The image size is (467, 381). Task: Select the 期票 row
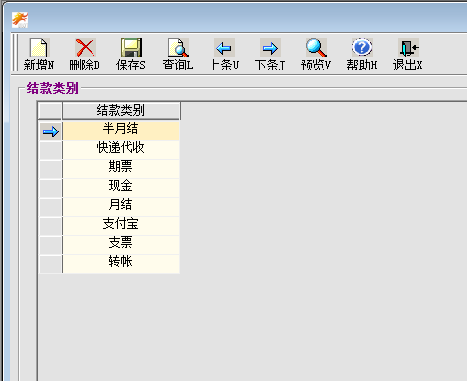click(121, 169)
